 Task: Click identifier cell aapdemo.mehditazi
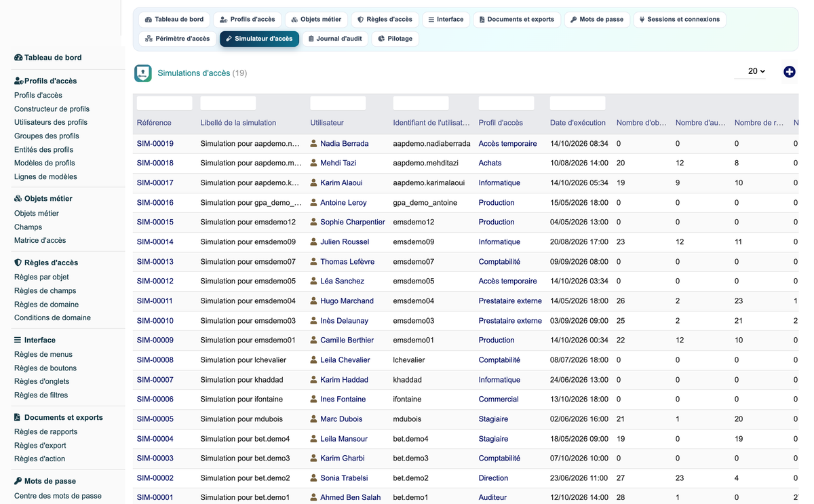point(426,163)
